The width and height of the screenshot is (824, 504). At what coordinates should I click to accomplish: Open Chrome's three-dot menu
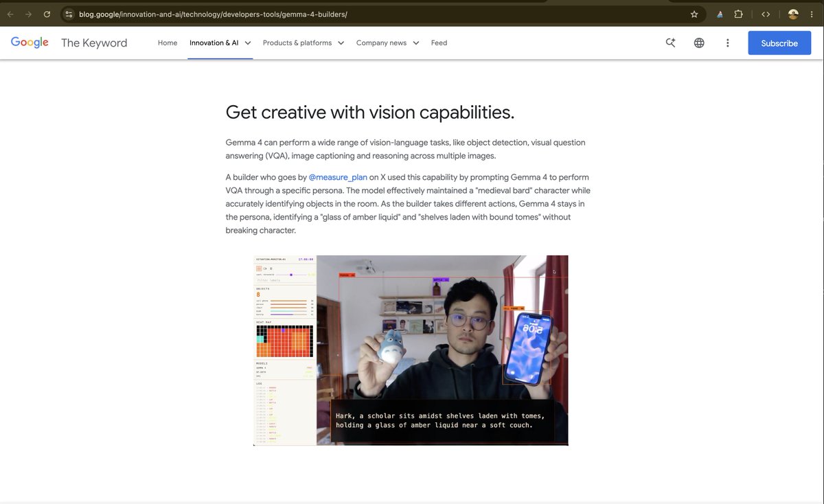(812, 14)
